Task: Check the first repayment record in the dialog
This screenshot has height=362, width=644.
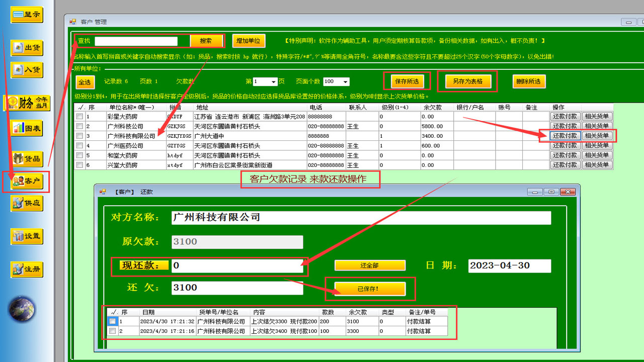Action: [113, 322]
